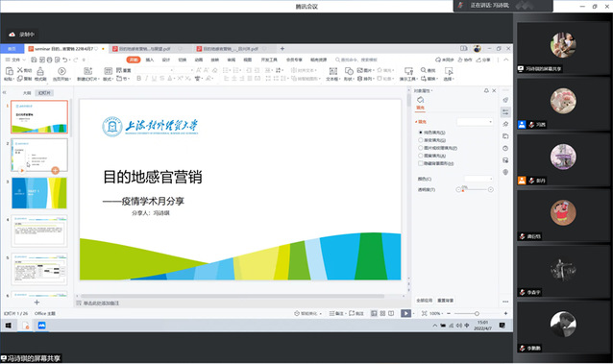Open the color dropdown in fill panel

[478, 179]
